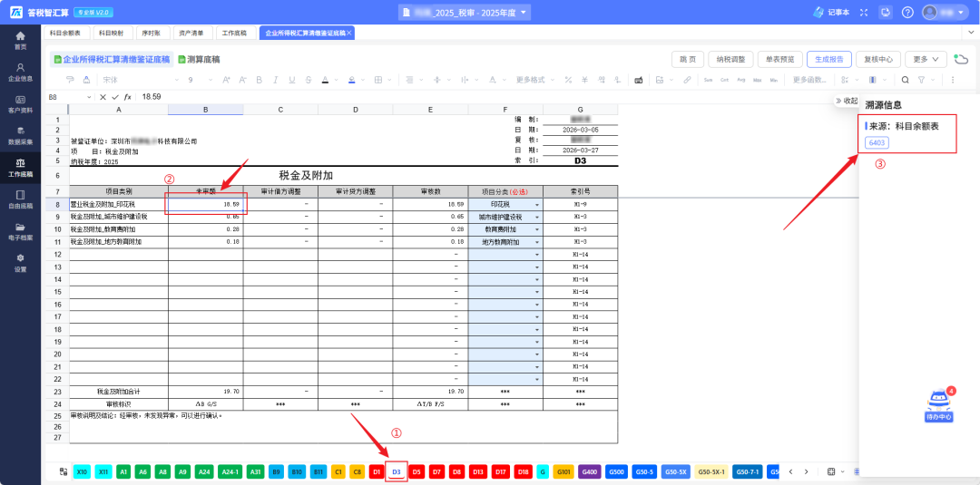Open the 首页 home sidebar item
Screen dimensions: 980x485
tap(21, 41)
